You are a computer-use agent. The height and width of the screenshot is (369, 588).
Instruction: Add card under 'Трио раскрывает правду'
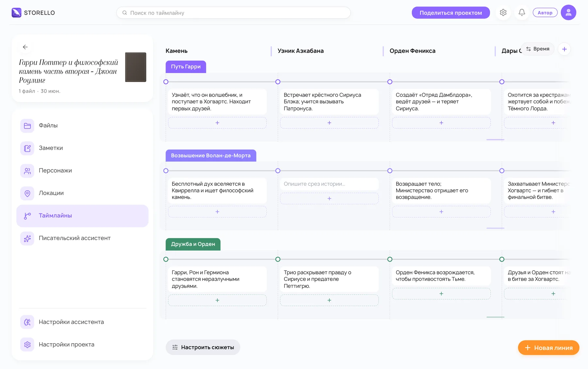coord(329,300)
